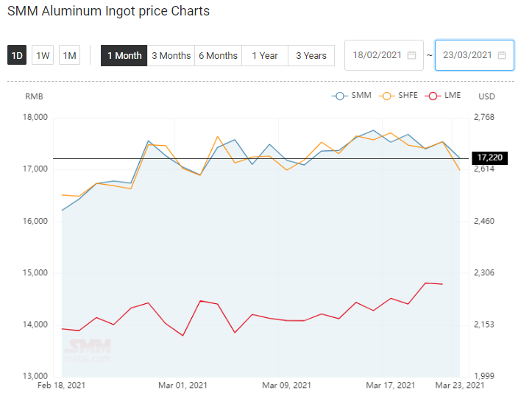Toggle the SMM series in legend
Image resolution: width=532 pixels, height=396 pixels.
[x=352, y=96]
